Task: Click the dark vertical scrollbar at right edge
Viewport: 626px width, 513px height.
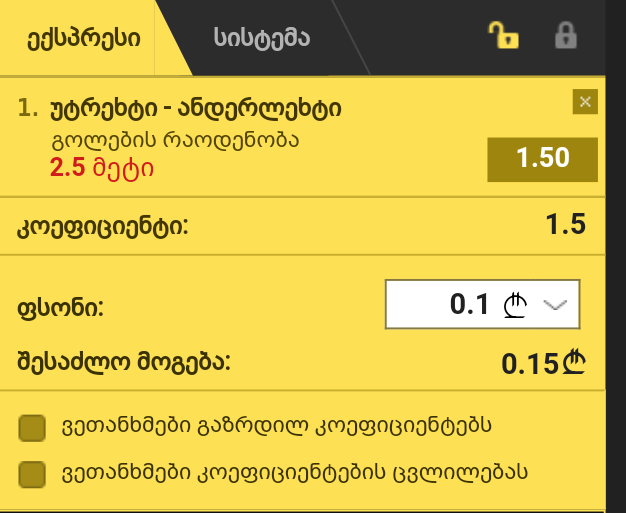Action: [616, 256]
